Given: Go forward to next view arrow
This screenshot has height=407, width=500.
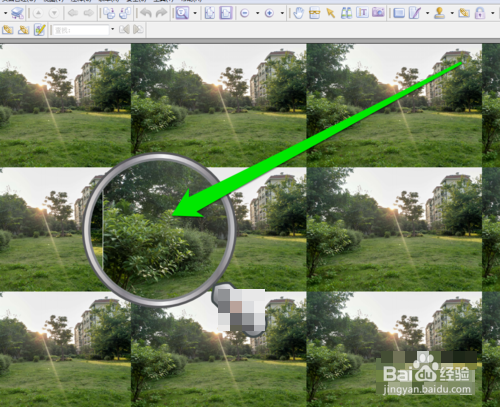Looking at the screenshot, I should [x=89, y=13].
